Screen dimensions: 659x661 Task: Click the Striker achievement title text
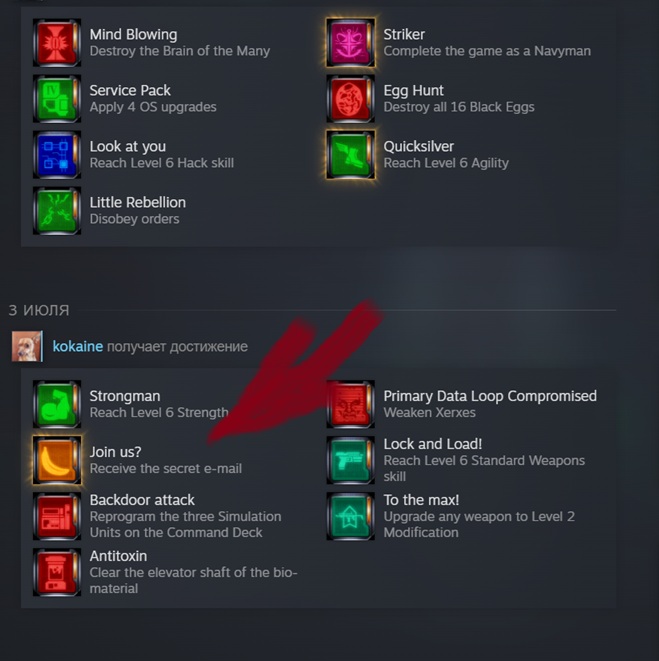click(x=404, y=35)
